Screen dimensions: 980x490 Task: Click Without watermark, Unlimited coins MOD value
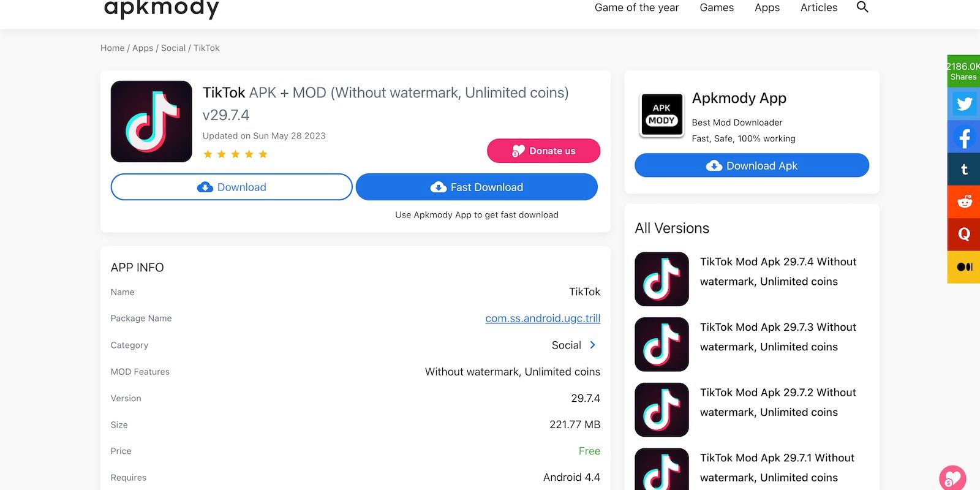tap(513, 372)
